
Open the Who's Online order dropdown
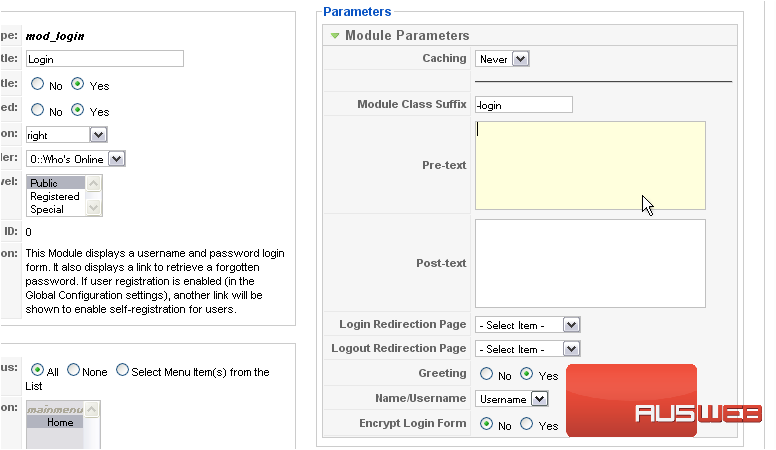pos(76,158)
